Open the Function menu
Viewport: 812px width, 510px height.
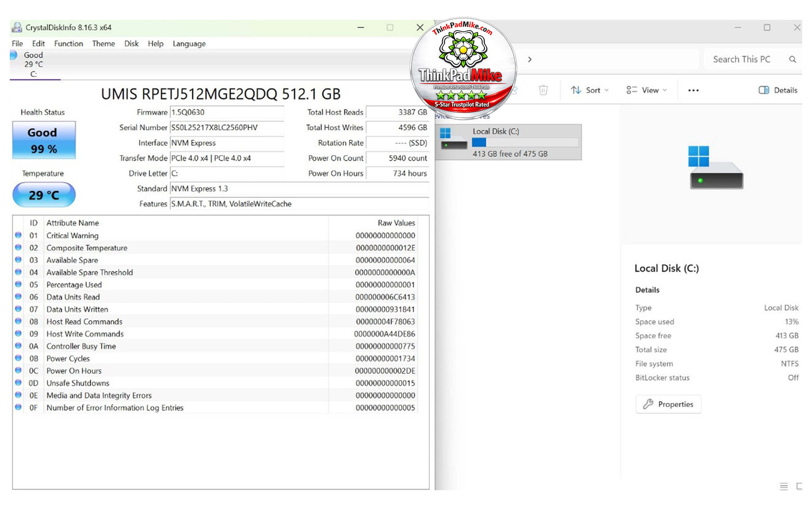coord(69,44)
